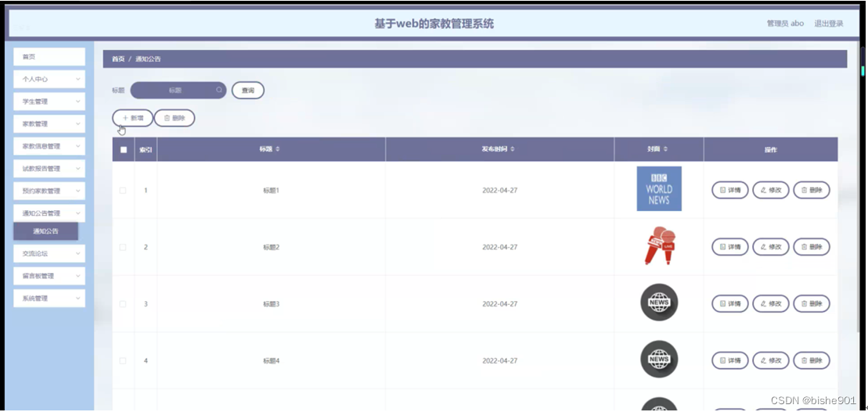Check the checkbox for row 标题2
The height and width of the screenshot is (412, 868).
123,247
